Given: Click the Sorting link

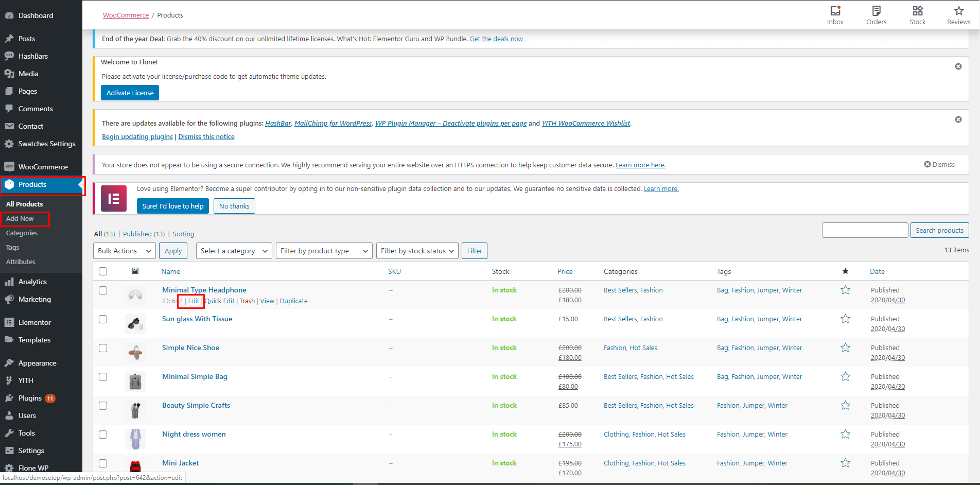Looking at the screenshot, I should [x=183, y=234].
